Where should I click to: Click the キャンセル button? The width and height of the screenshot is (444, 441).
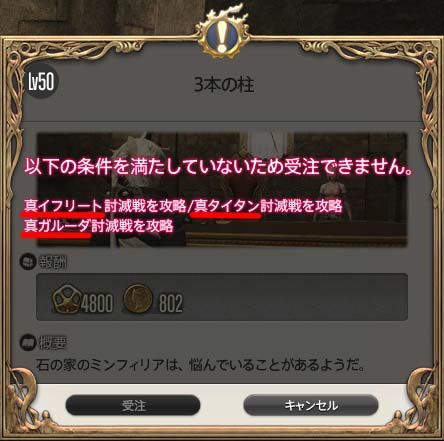click(311, 405)
